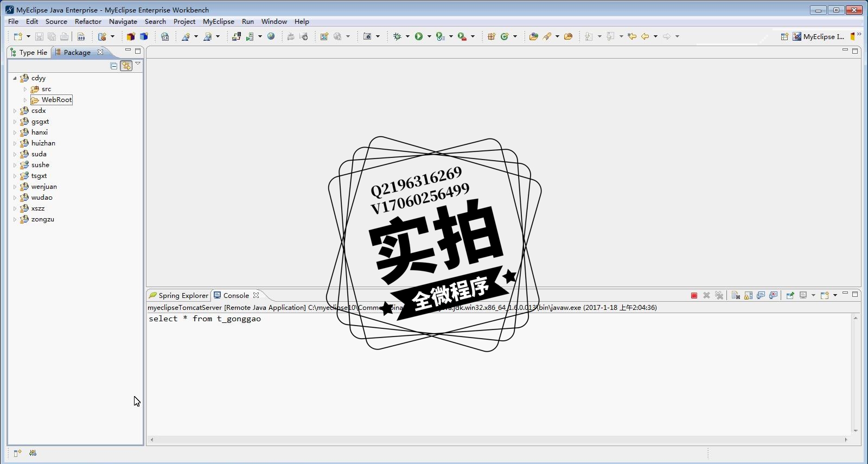
Task: Click the External Tools run icon
Action: (462, 36)
